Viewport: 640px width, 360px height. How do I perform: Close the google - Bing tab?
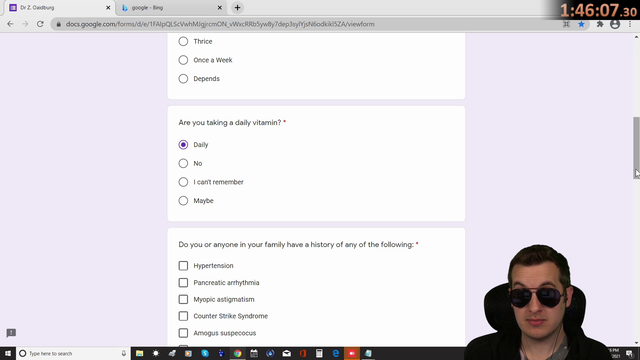point(220,8)
